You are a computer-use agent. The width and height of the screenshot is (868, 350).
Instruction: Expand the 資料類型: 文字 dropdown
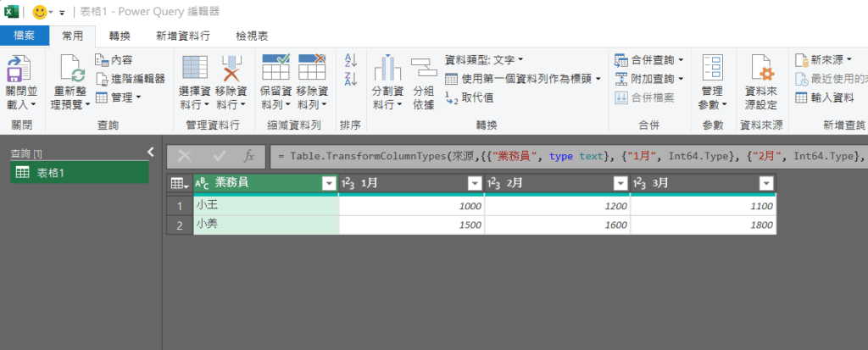point(520,60)
